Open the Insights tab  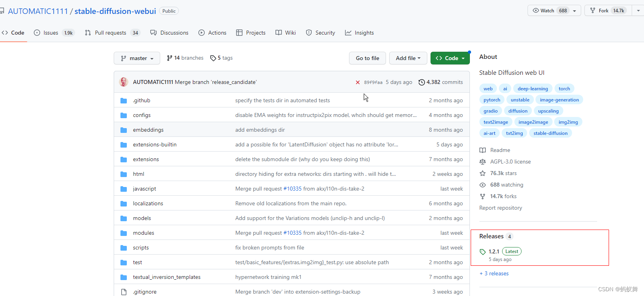coord(359,33)
